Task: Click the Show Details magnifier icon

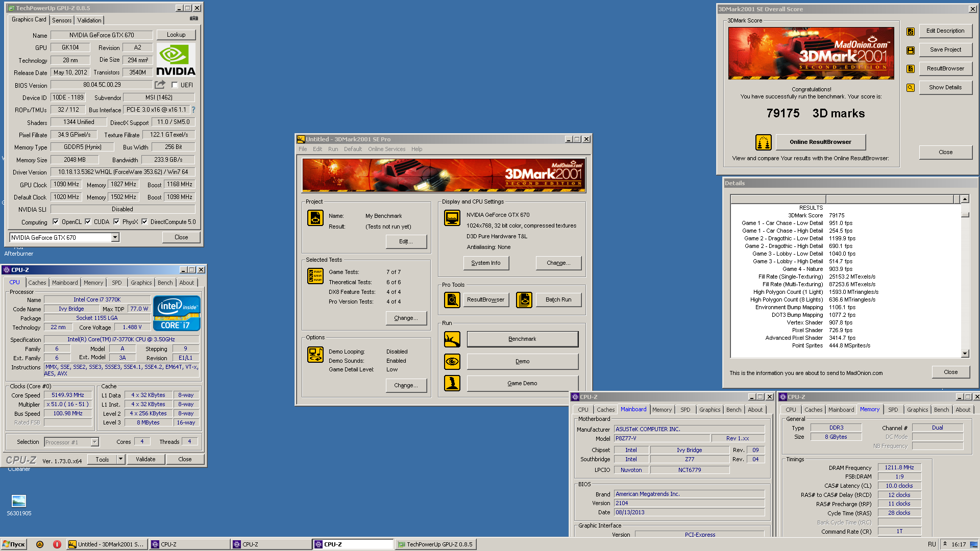Action: 910,88
